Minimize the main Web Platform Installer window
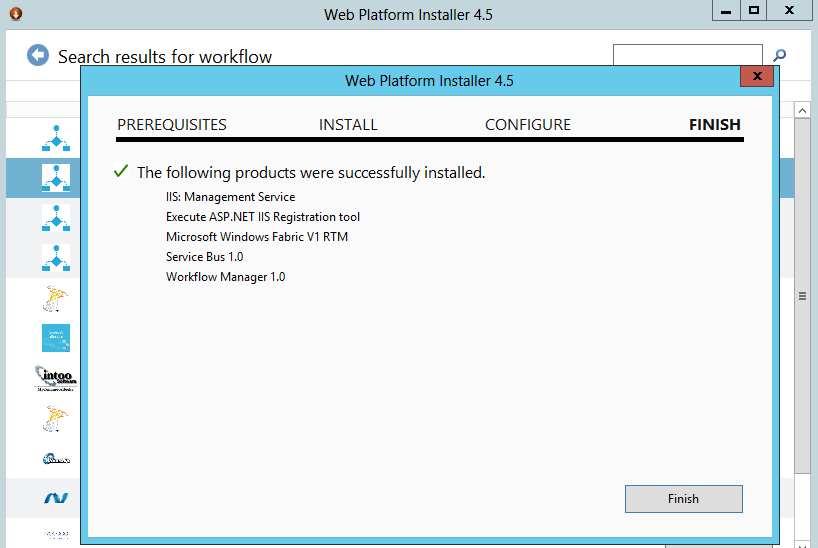 tap(726, 10)
